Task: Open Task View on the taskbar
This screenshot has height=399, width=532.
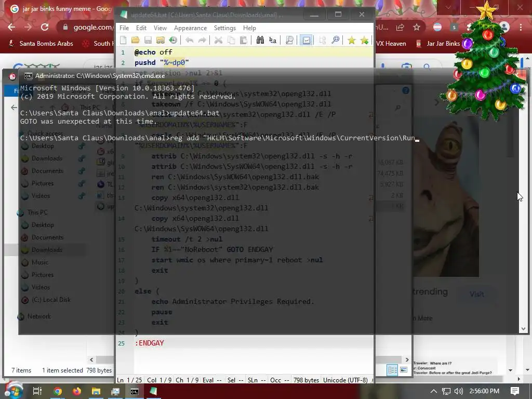Action: pos(37,391)
